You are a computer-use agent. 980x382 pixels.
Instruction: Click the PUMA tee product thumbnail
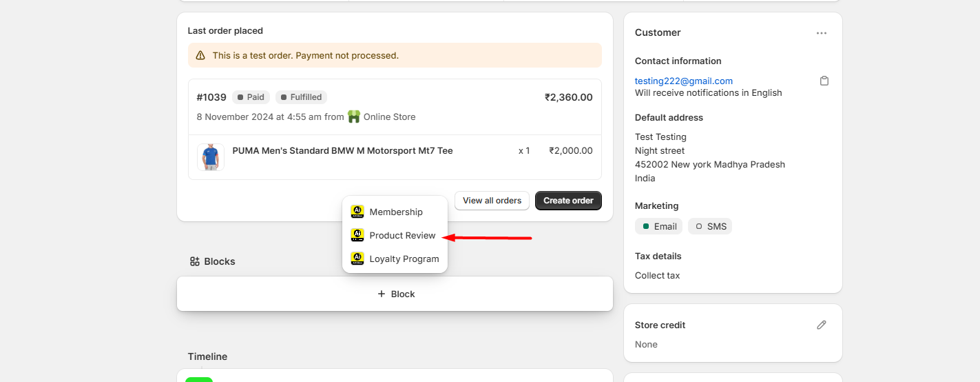coord(211,157)
